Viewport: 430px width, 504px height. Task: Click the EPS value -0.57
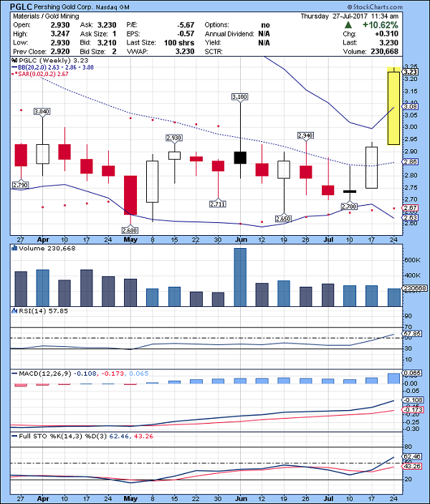point(186,34)
